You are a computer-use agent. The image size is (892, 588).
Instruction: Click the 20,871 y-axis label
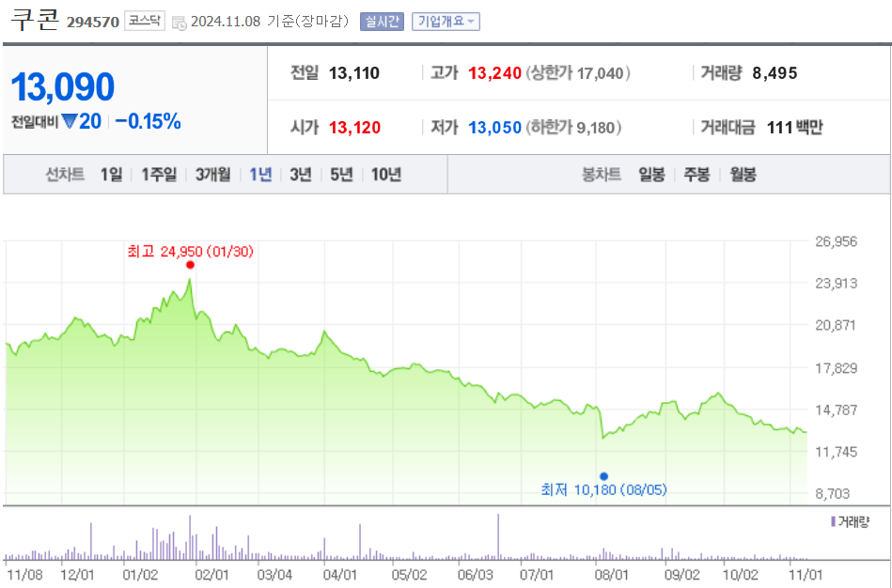pyautogui.click(x=837, y=325)
